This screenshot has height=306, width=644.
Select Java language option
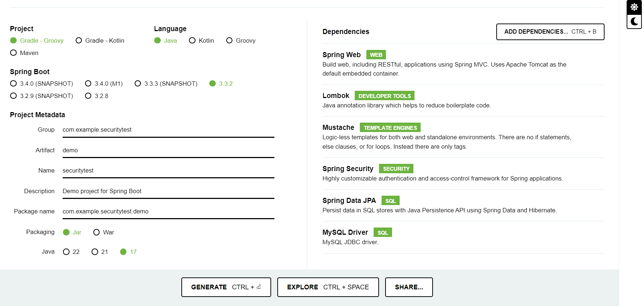[166, 41]
